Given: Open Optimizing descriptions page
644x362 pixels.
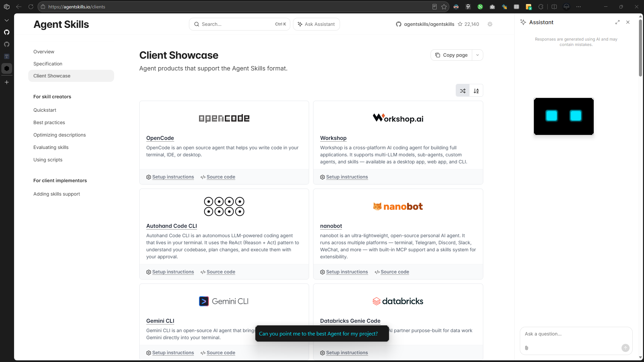Looking at the screenshot, I should 59,135.
